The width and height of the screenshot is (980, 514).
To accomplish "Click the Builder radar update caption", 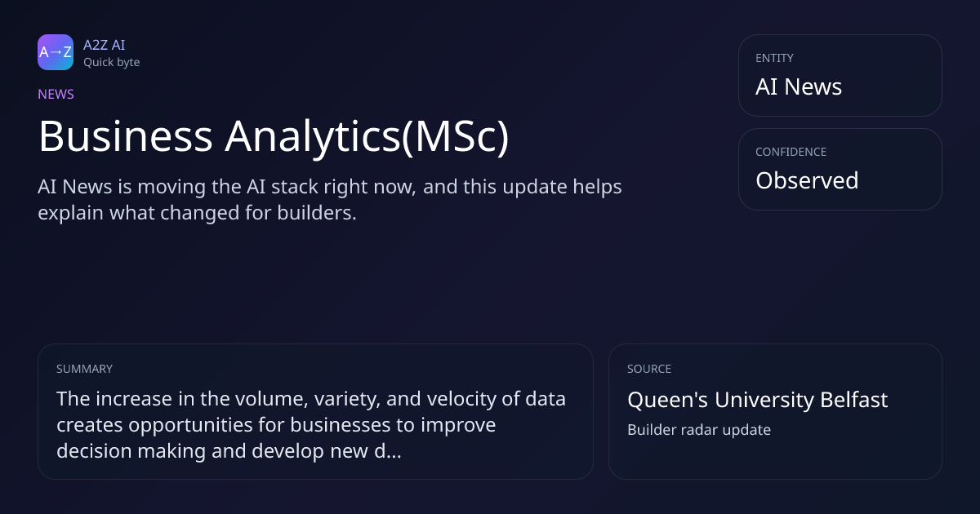I will pos(699,429).
